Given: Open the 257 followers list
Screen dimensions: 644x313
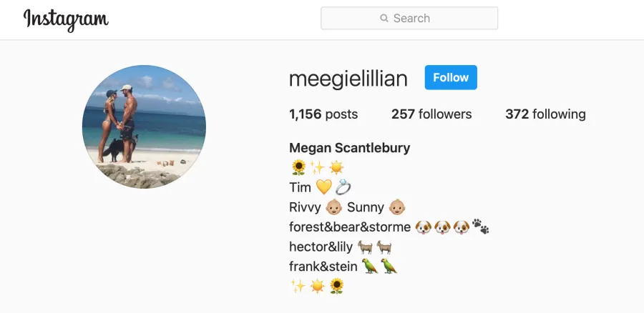Looking at the screenshot, I should [431, 114].
